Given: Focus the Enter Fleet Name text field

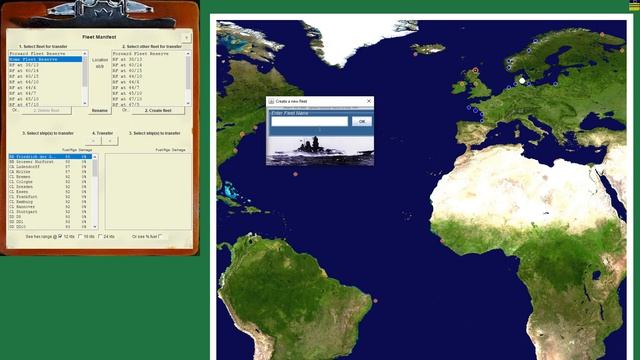Looking at the screenshot, I should (309, 121).
